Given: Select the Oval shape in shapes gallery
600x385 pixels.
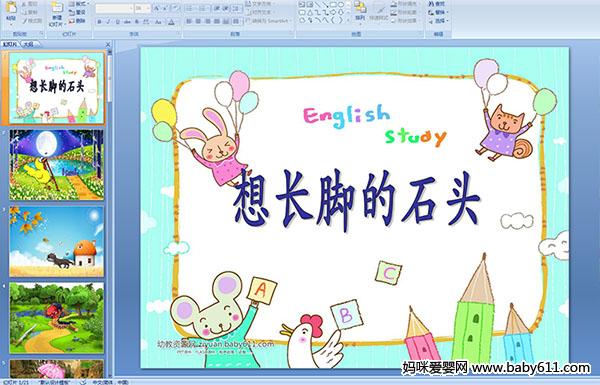Looking at the screenshot, I should pos(341,5).
